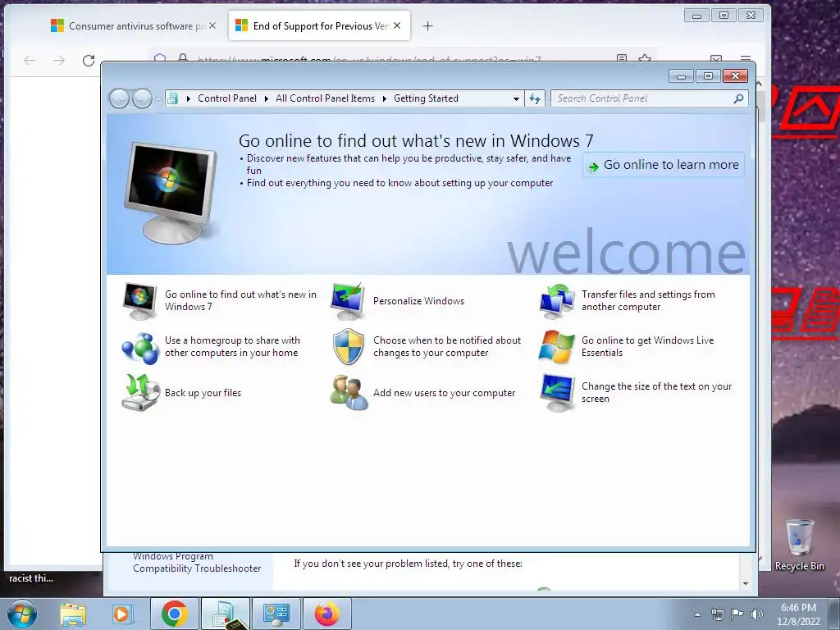This screenshot has width=840, height=630.
Task: Switch to End of Support browser tab
Action: (x=319, y=25)
